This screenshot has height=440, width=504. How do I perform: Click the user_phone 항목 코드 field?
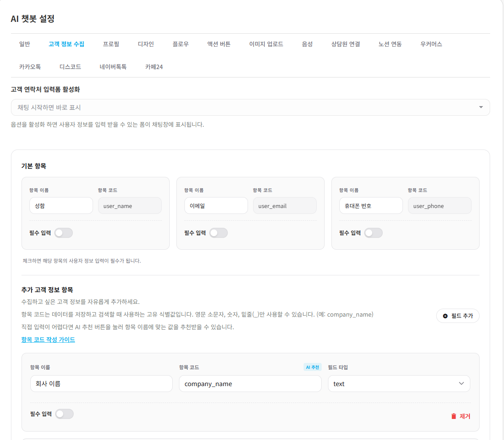tap(440, 206)
